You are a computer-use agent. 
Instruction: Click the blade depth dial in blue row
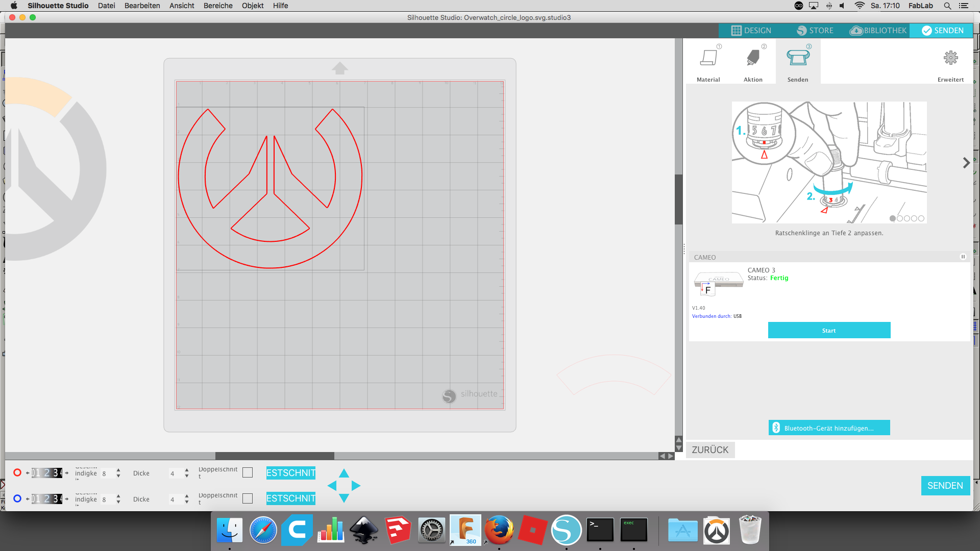[x=47, y=498]
